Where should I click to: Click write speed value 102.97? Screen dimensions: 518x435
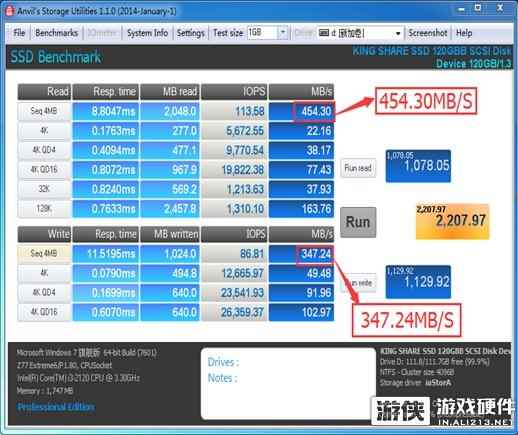coord(301,312)
